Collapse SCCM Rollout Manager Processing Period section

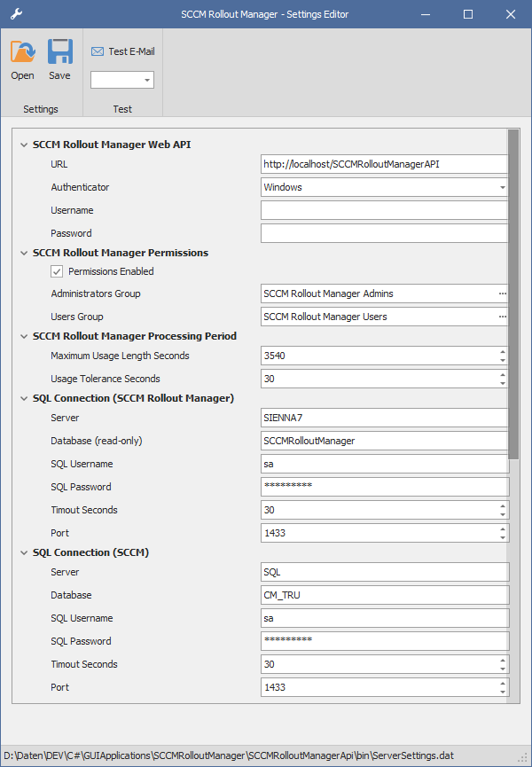[x=23, y=337]
